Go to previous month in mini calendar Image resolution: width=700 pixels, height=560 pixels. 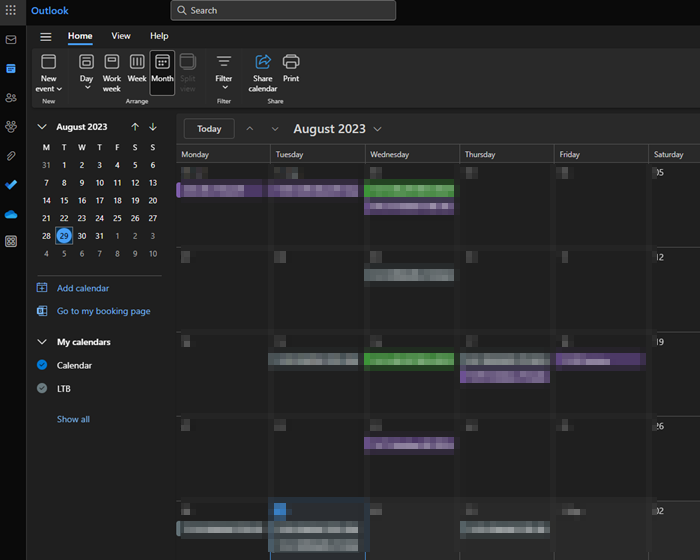135,127
